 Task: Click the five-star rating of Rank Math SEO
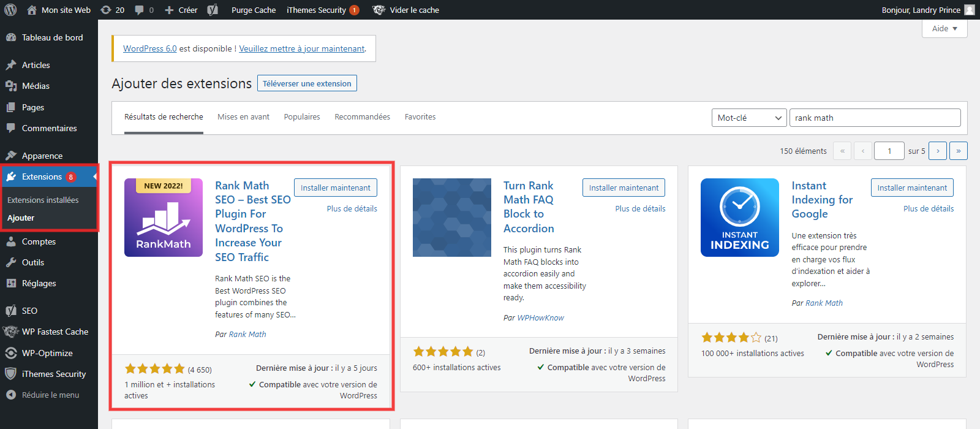point(155,369)
